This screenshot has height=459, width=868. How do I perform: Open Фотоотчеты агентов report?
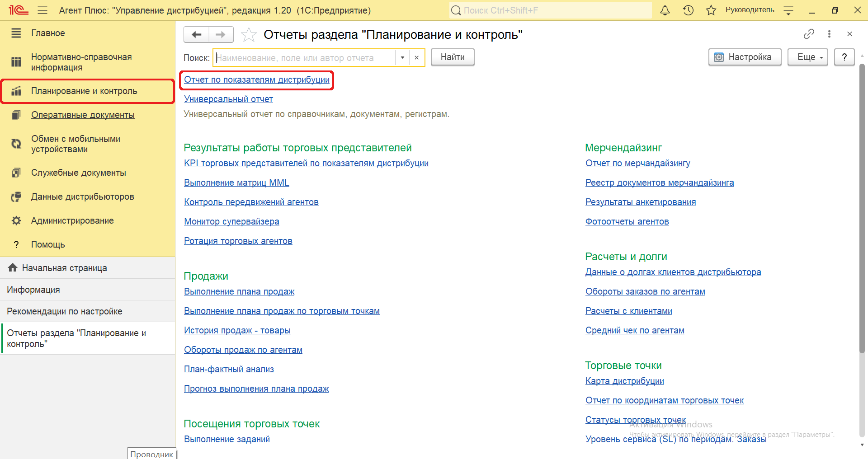click(x=627, y=222)
